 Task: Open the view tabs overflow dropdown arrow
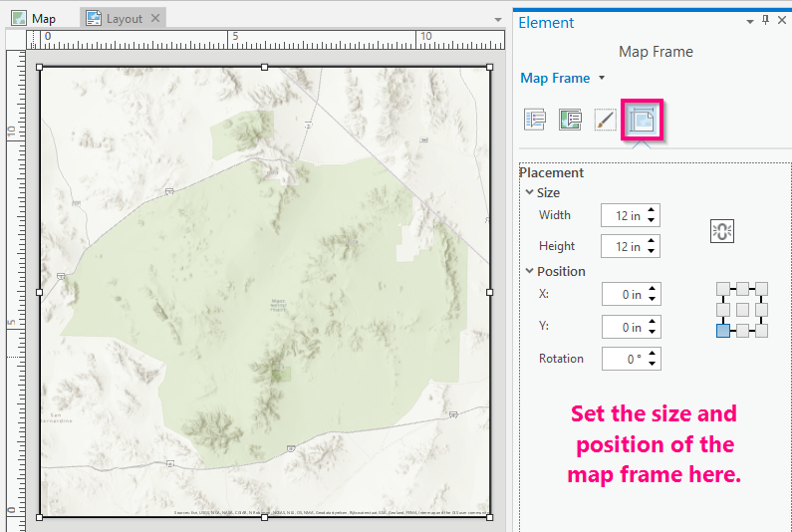click(x=498, y=20)
